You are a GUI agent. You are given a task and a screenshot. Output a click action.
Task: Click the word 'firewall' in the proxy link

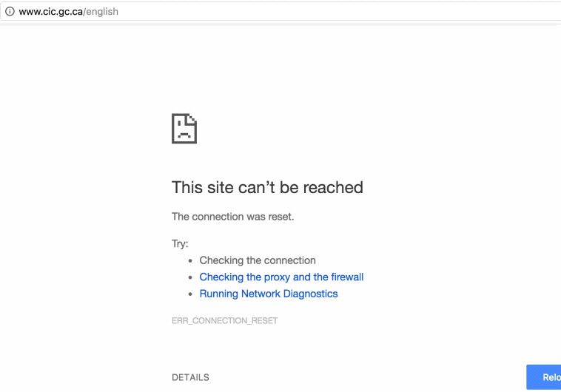click(346, 277)
